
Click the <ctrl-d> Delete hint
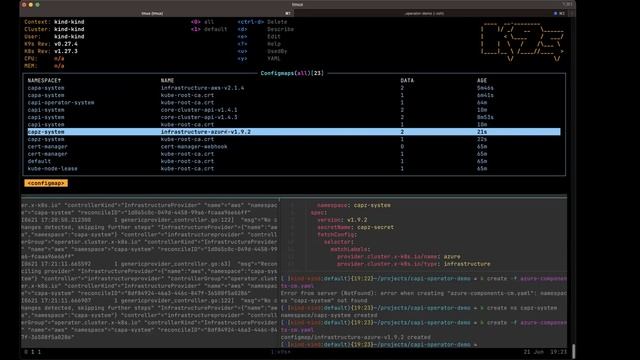262,22
